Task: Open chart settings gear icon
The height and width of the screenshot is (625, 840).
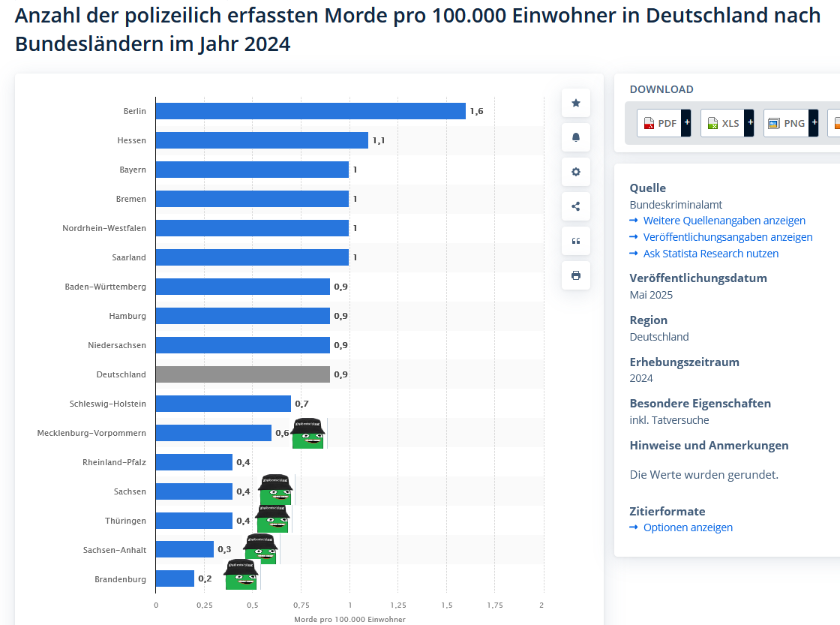Action: point(576,172)
